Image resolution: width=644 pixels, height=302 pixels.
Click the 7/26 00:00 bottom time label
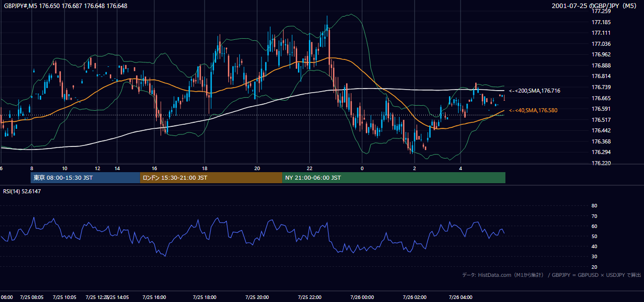(362, 297)
